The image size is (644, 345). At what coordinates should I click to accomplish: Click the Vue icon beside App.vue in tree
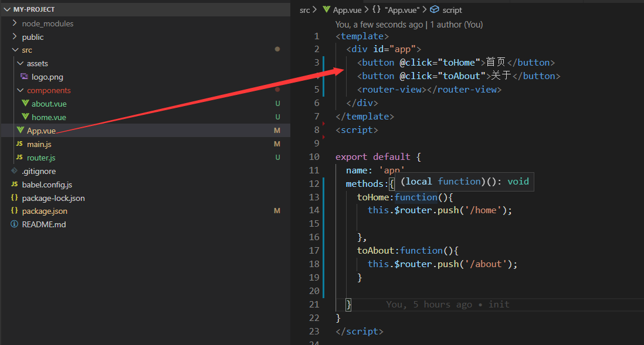tap(21, 130)
